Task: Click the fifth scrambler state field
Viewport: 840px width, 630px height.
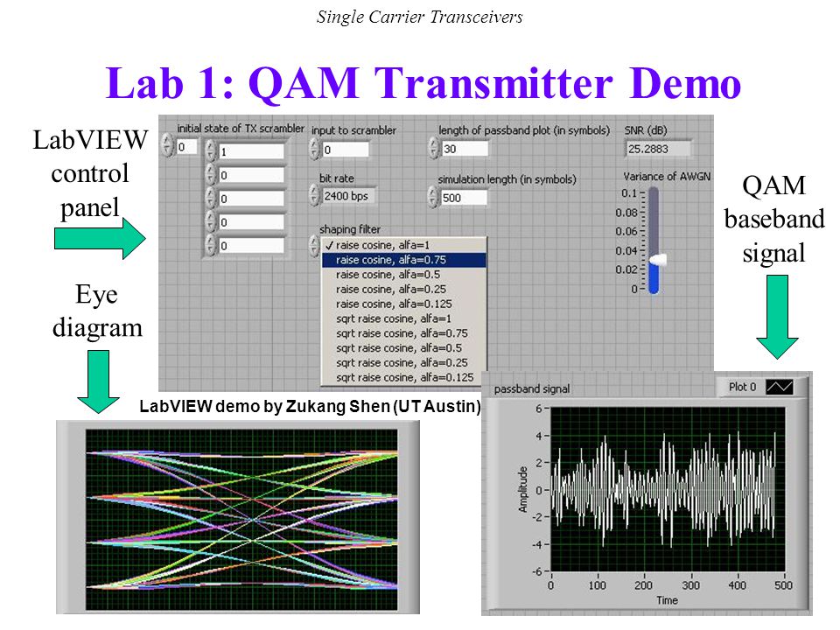Action: 251,246
